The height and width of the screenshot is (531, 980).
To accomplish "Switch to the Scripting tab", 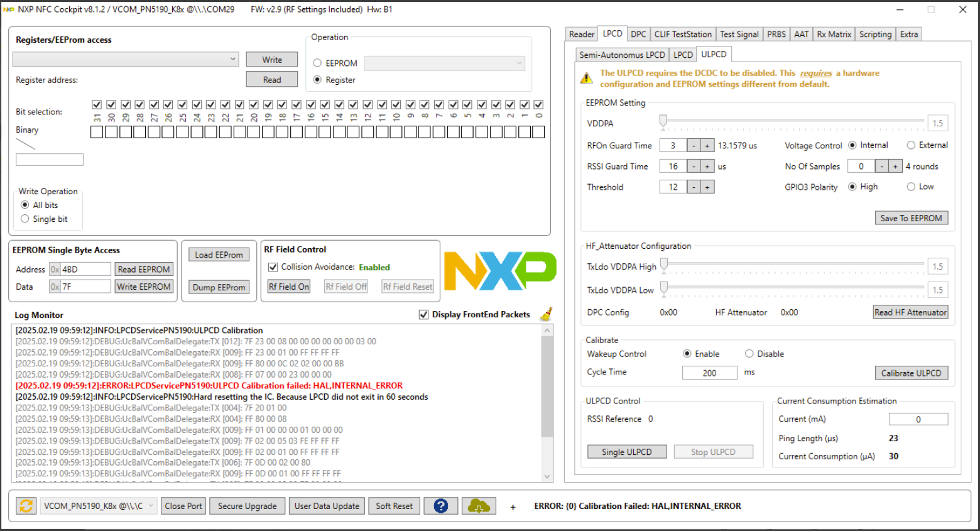I will coord(875,34).
